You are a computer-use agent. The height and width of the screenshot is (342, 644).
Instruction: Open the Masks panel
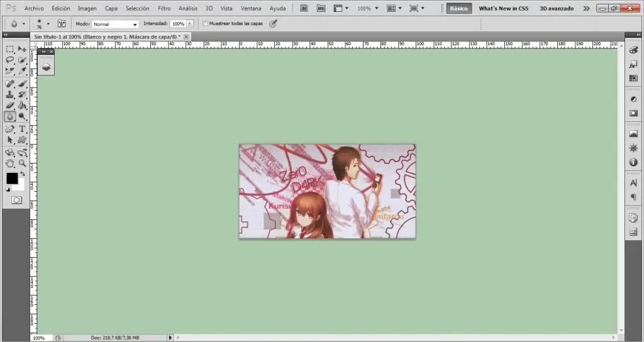[x=633, y=113]
